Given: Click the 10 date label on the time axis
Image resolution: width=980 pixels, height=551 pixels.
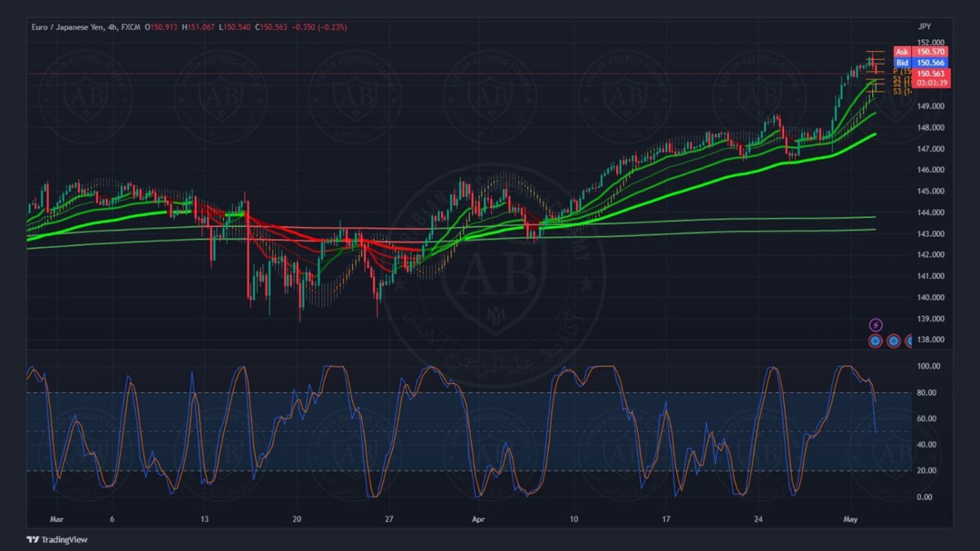Looking at the screenshot, I should (x=574, y=519).
